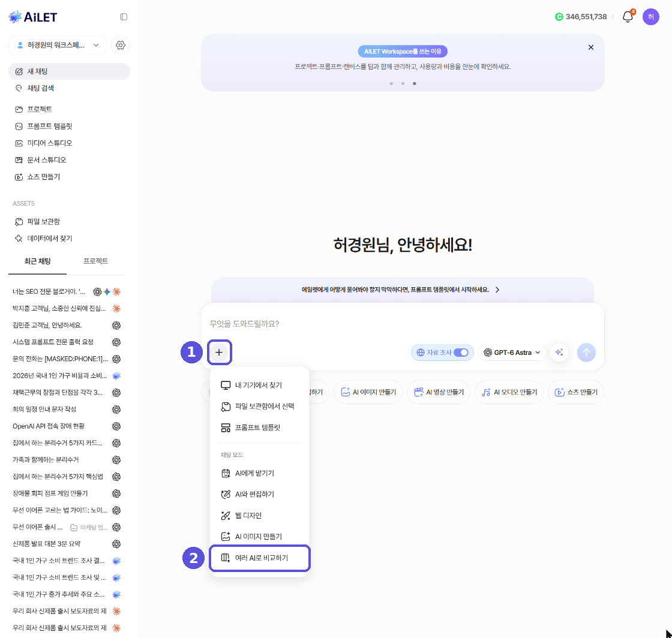Switch to 최근 채팅 tab
The image size is (672, 638).
[37, 261]
